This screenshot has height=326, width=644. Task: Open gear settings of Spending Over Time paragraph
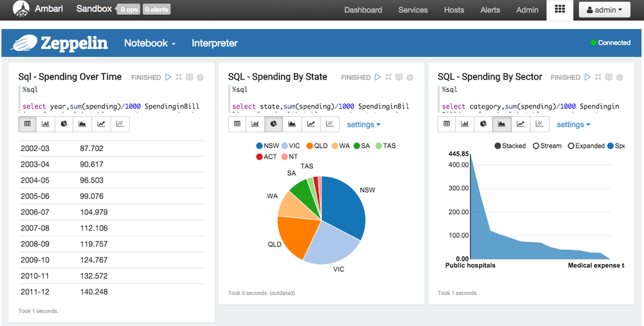point(200,77)
